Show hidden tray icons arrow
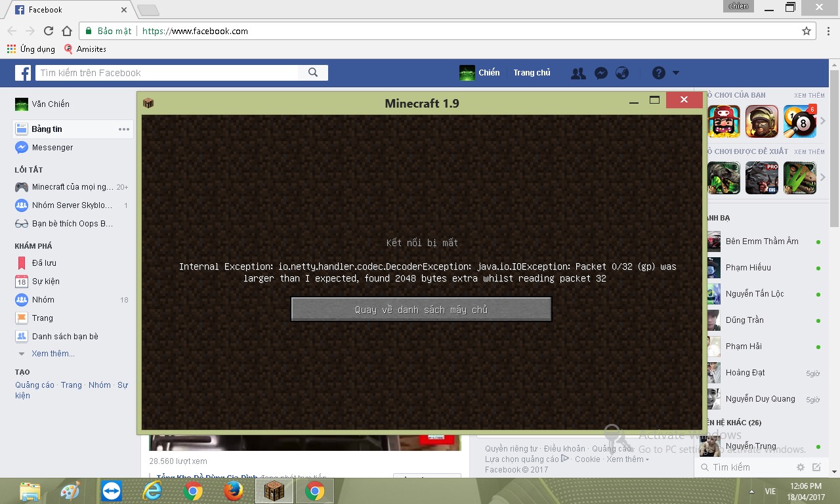This screenshot has height=504, width=840. tap(751, 491)
